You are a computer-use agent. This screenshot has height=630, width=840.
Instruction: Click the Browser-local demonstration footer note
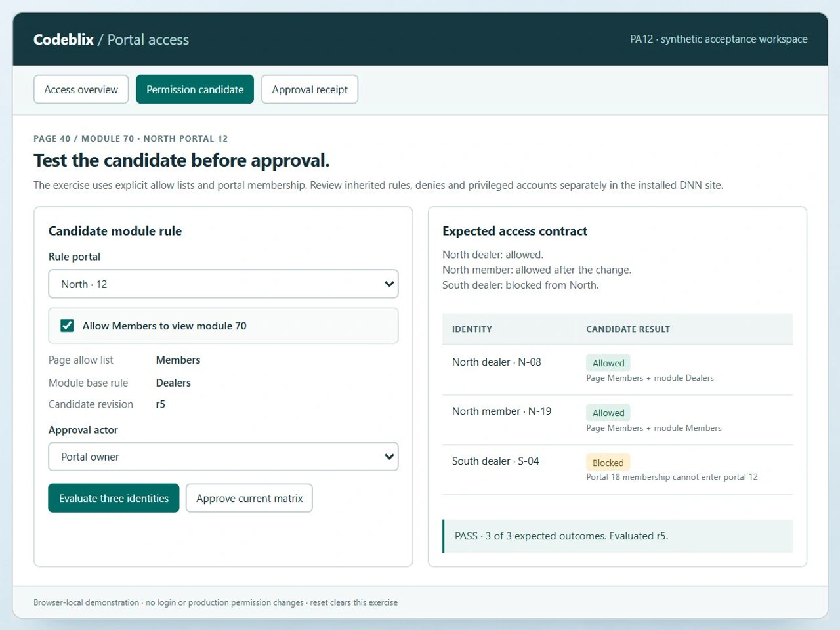pyautogui.click(x=215, y=602)
